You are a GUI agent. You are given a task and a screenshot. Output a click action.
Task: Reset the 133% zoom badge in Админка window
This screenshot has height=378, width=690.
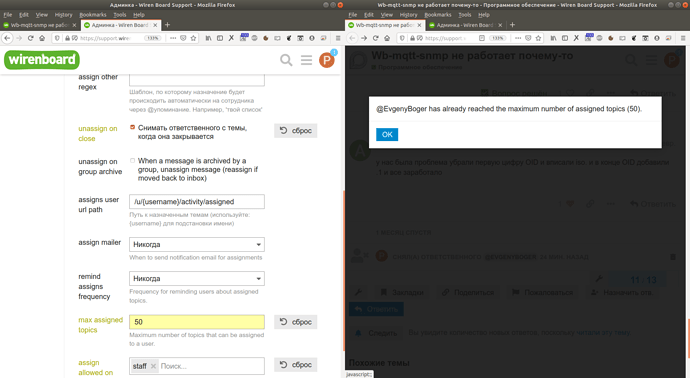click(153, 38)
